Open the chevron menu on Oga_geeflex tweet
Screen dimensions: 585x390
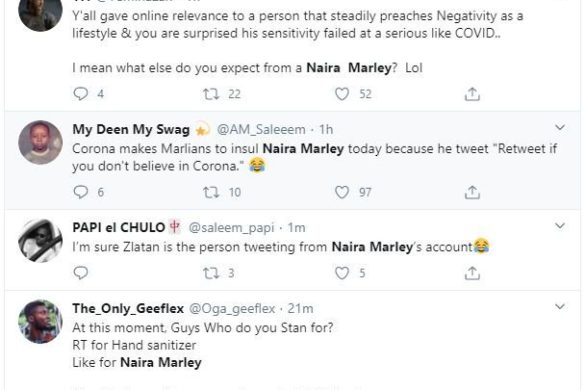560,307
